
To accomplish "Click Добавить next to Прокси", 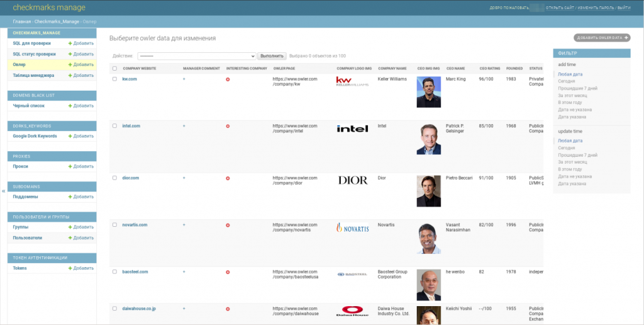I will 81,167.
